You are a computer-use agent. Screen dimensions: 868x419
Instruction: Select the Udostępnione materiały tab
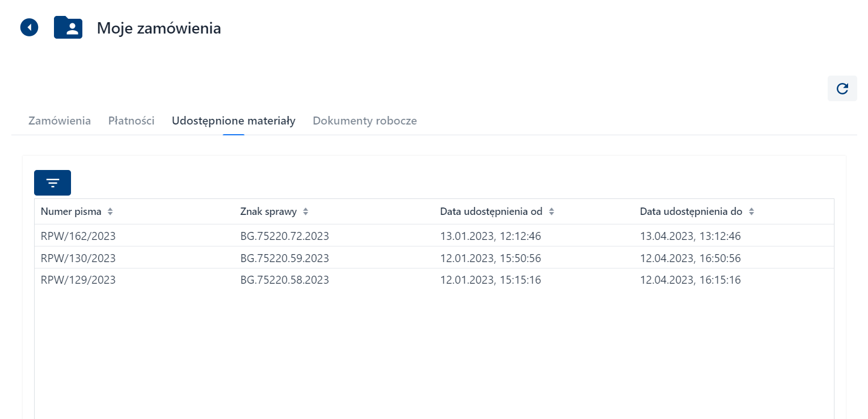pyautogui.click(x=233, y=121)
